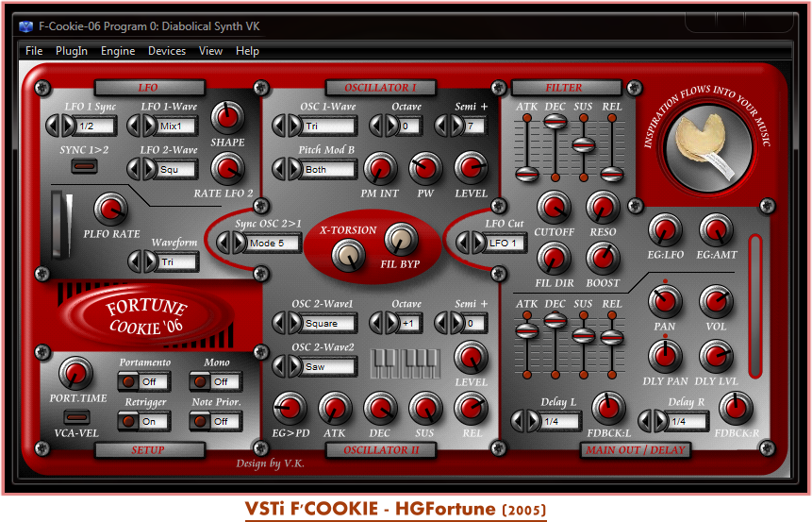Click the filter envelope ATK slider
The height and width of the screenshot is (522, 812).
click(526, 173)
